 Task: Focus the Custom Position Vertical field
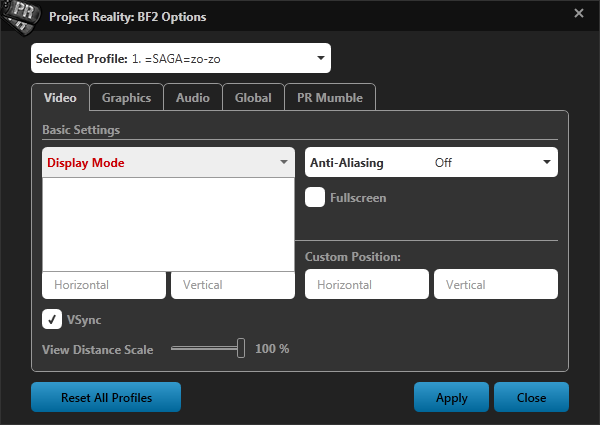495,285
